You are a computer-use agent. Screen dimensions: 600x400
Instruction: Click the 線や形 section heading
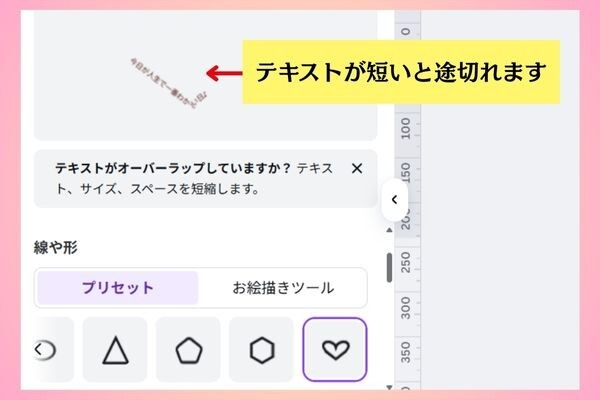(x=55, y=247)
